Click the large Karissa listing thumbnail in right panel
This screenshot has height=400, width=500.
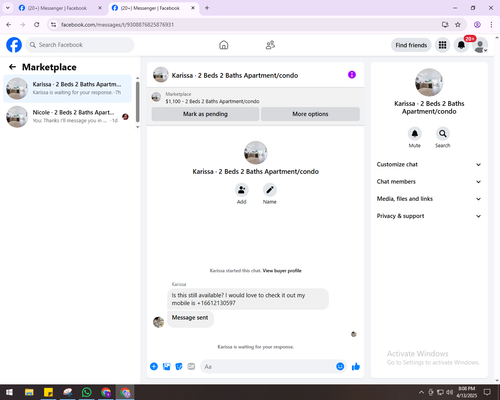[x=429, y=82]
